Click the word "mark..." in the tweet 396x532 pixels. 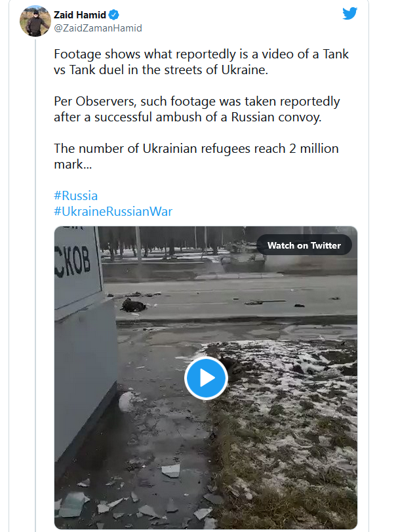point(73,165)
